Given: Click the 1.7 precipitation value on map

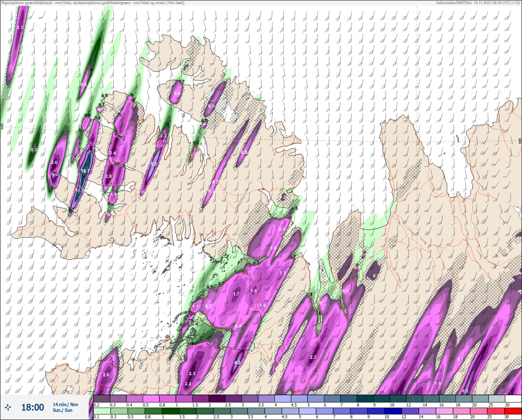Looking at the screenshot, I should click(236, 294).
